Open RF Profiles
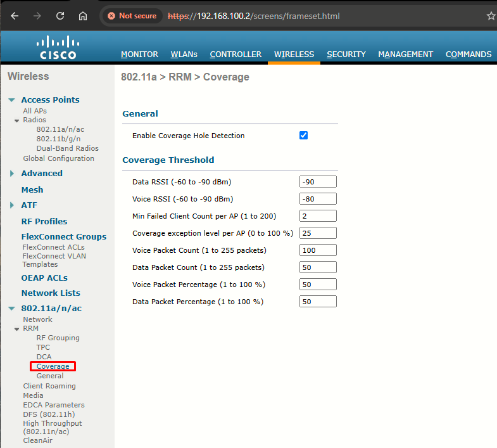497x448 pixels. [44, 221]
